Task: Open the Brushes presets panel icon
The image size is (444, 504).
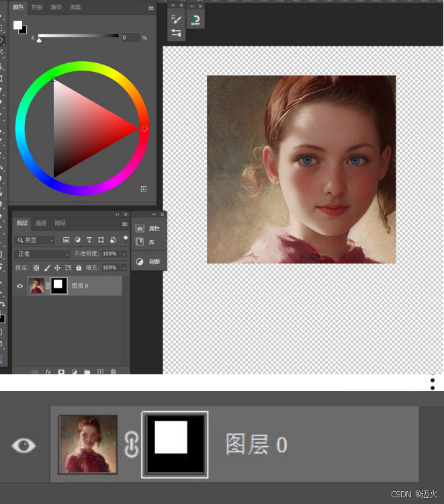Action: coord(176,33)
